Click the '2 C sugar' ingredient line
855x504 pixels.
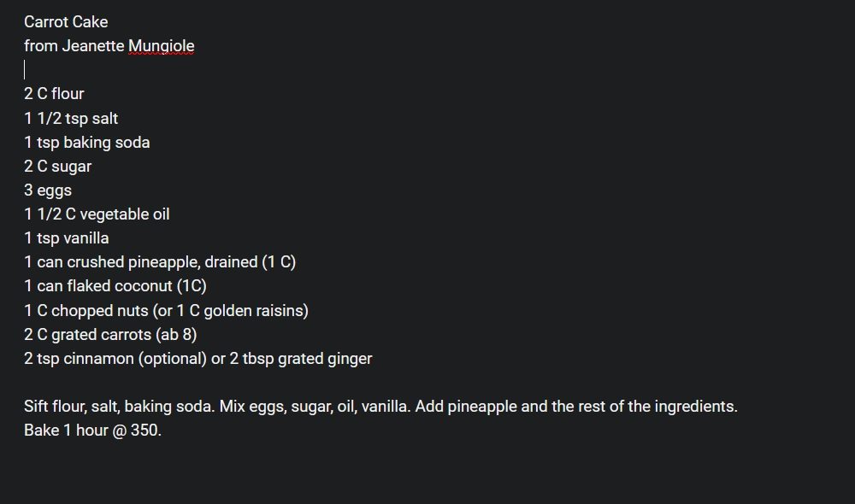[57, 167]
